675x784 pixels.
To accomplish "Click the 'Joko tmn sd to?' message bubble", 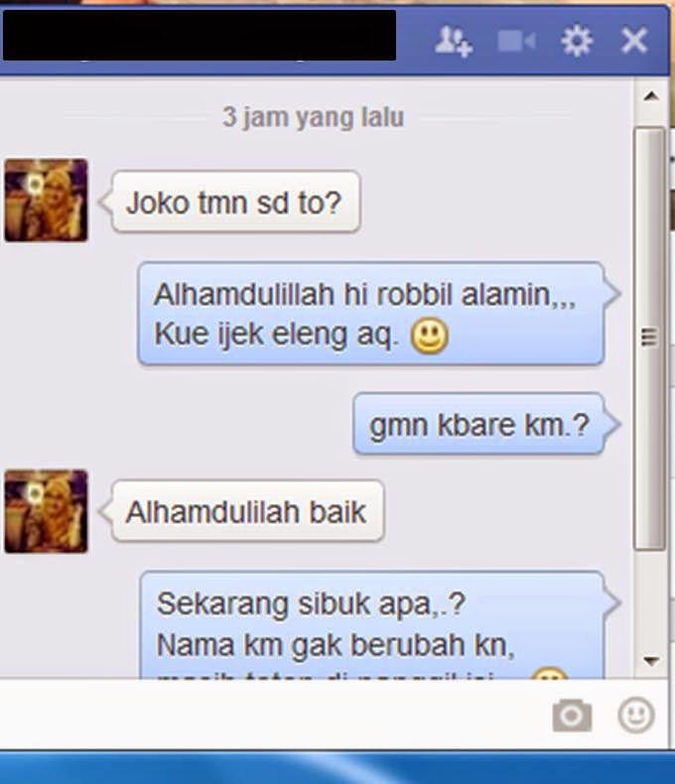I will [235, 202].
